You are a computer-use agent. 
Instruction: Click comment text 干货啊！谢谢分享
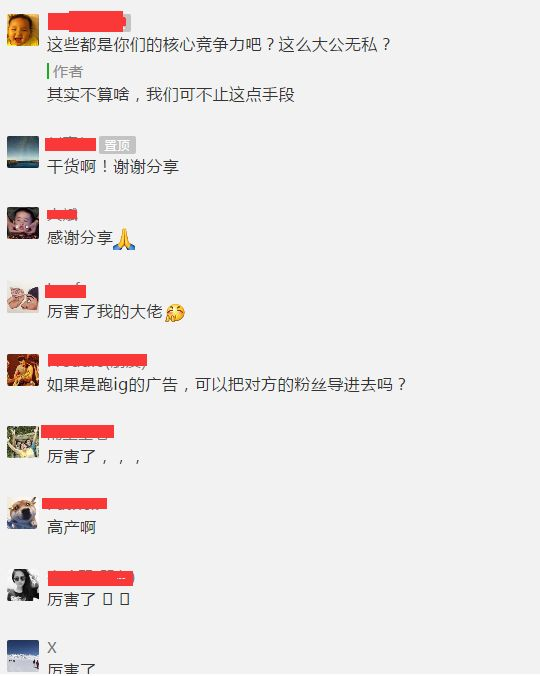click(x=113, y=167)
